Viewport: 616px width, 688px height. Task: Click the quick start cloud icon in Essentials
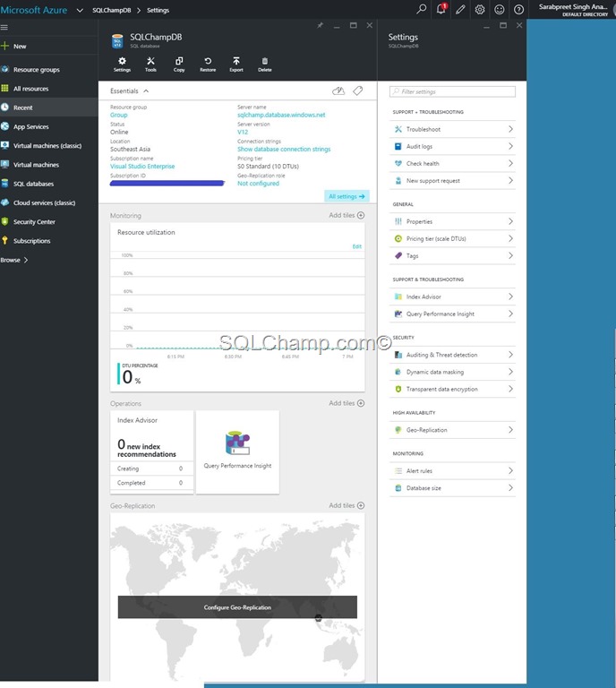click(338, 90)
